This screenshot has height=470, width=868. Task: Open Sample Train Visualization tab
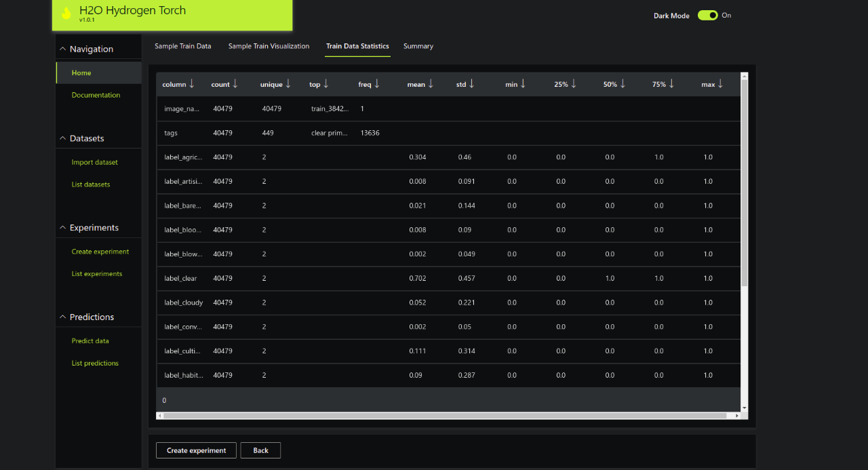pos(269,46)
